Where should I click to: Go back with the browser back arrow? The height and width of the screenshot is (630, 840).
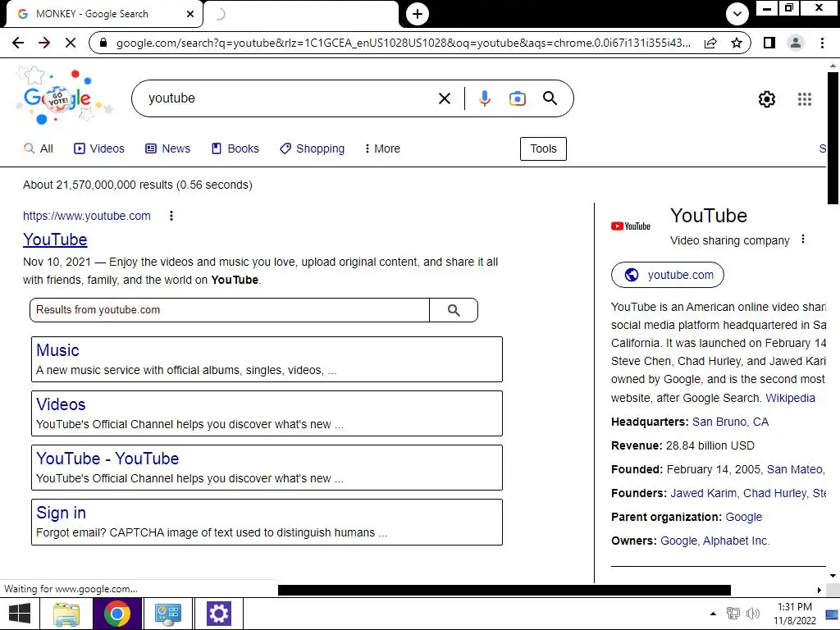pos(18,43)
